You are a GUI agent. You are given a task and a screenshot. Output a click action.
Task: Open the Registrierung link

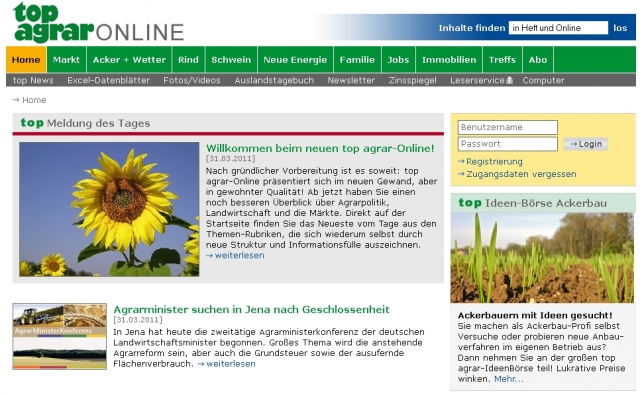494,162
